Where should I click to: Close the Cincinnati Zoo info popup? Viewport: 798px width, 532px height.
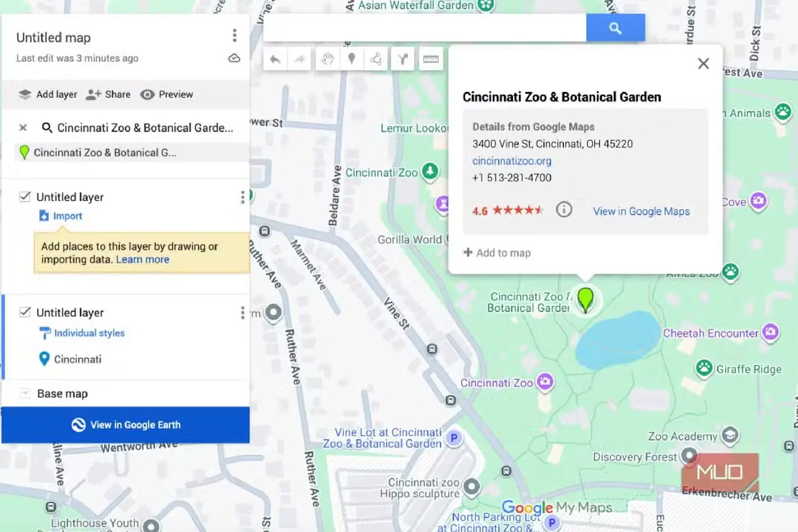click(703, 64)
